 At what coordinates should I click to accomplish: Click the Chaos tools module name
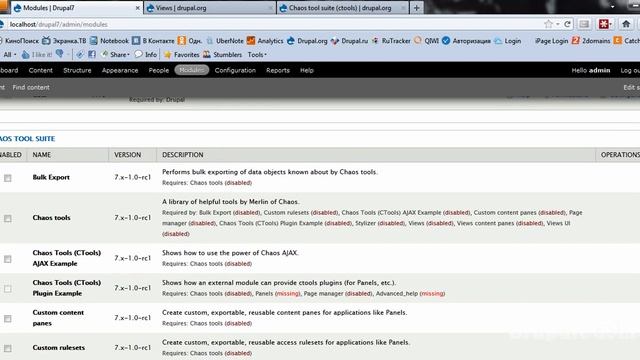point(51,218)
